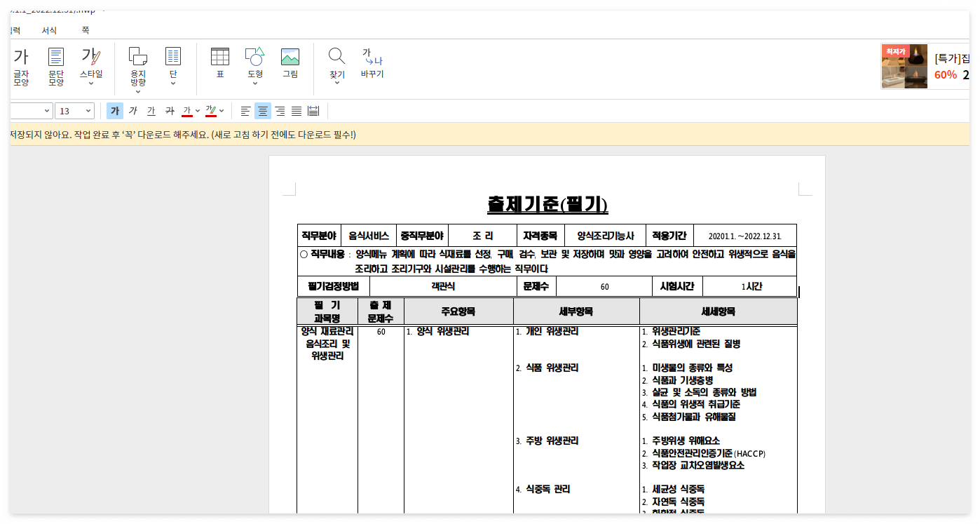The height and width of the screenshot is (524, 980).
Task: Click the 단 columns icon
Action: pos(173,56)
